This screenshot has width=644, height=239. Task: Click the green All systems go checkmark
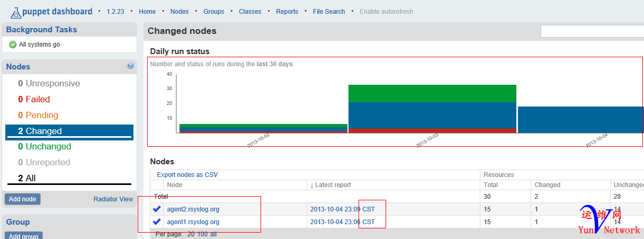13,45
